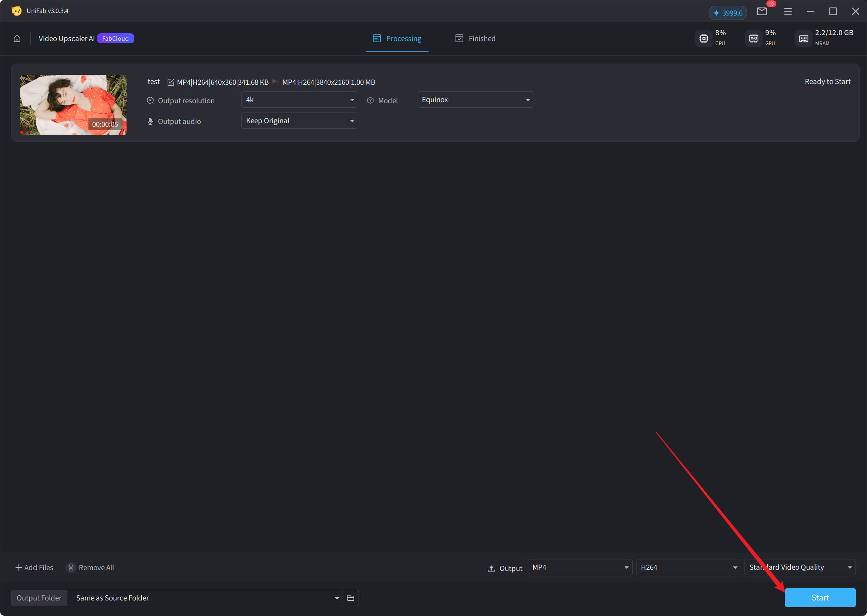
Task: Switch to the Finished tab
Action: click(x=475, y=39)
